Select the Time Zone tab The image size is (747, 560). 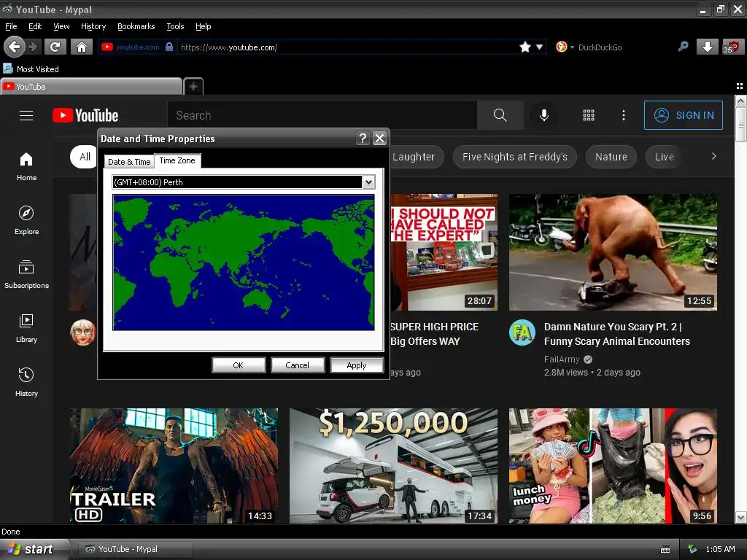[177, 160]
